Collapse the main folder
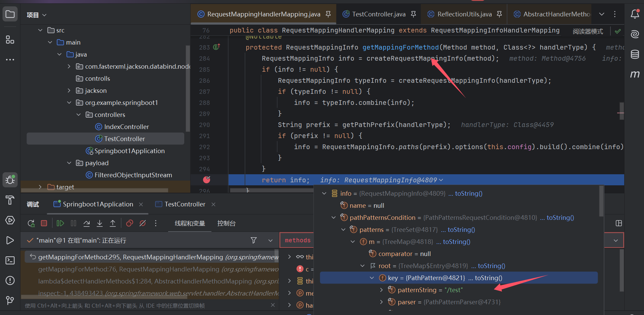 point(50,42)
